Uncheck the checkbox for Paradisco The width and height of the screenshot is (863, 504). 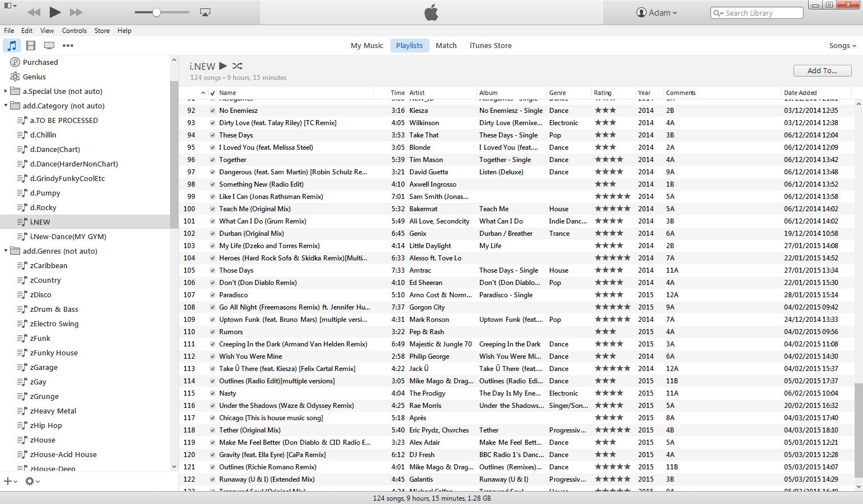tap(213, 295)
